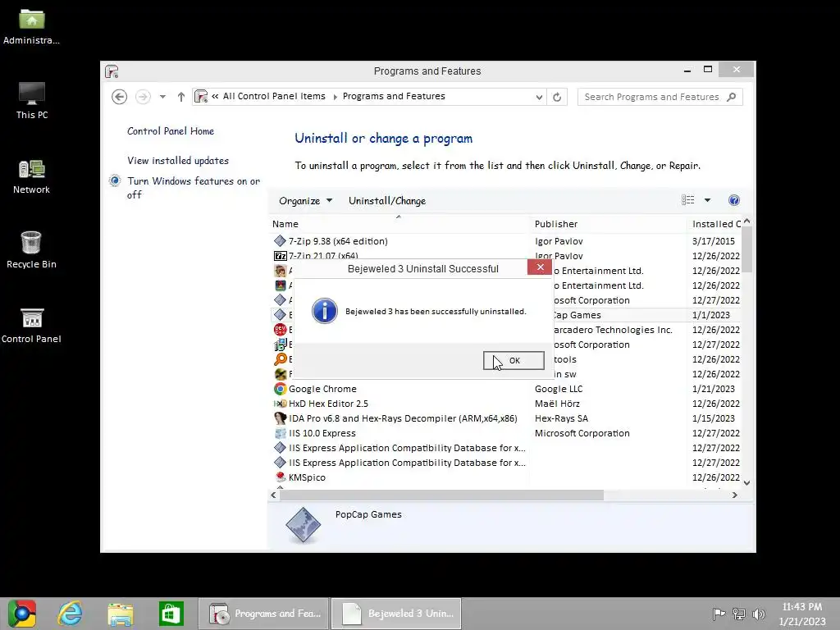Click the IIS 10.0 Express icon

tap(281, 433)
